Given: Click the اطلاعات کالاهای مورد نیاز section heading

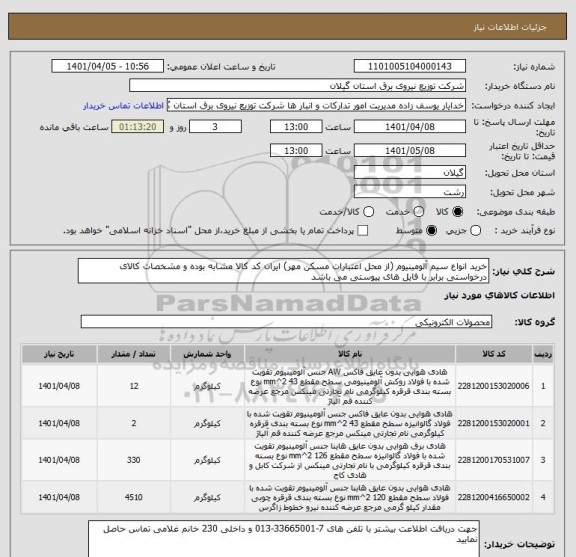Looking at the screenshot, I should (500, 296).
